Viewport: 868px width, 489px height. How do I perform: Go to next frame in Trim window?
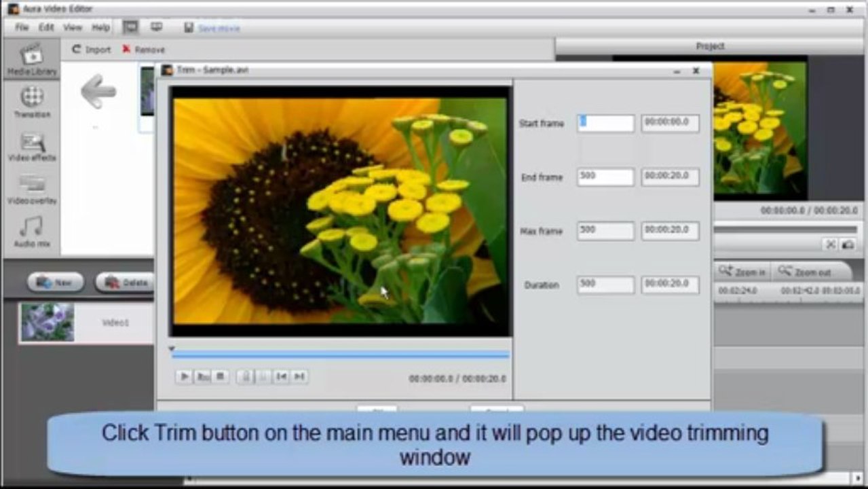[x=299, y=376]
